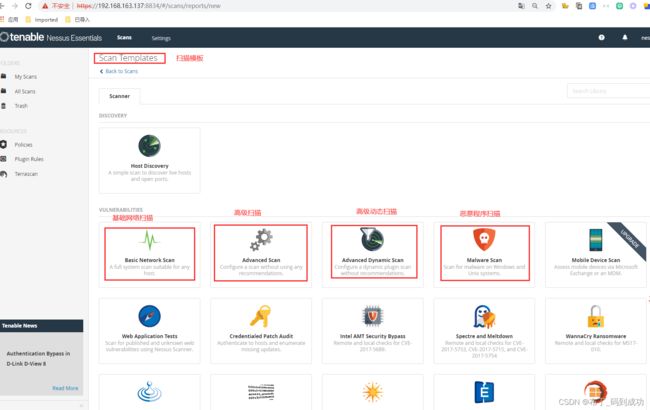Click the blue water ripple template icon
The height and width of the screenshot is (410, 650).
pos(149,392)
